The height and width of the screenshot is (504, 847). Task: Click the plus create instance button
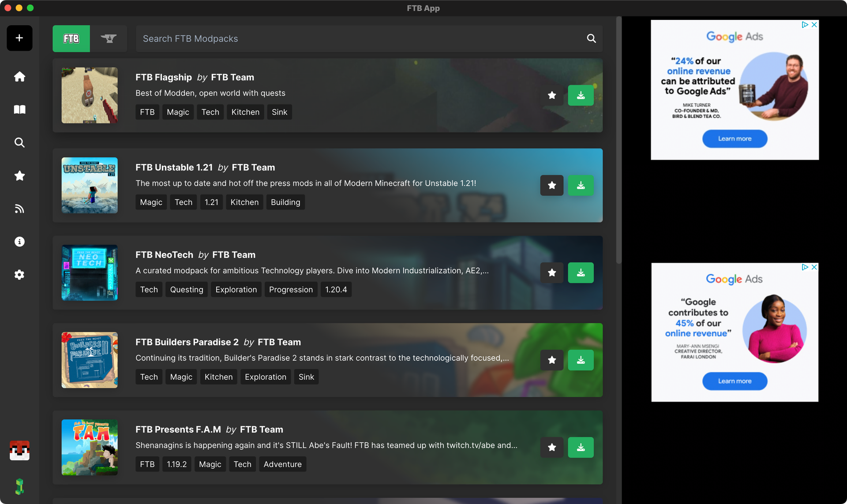pos(19,38)
